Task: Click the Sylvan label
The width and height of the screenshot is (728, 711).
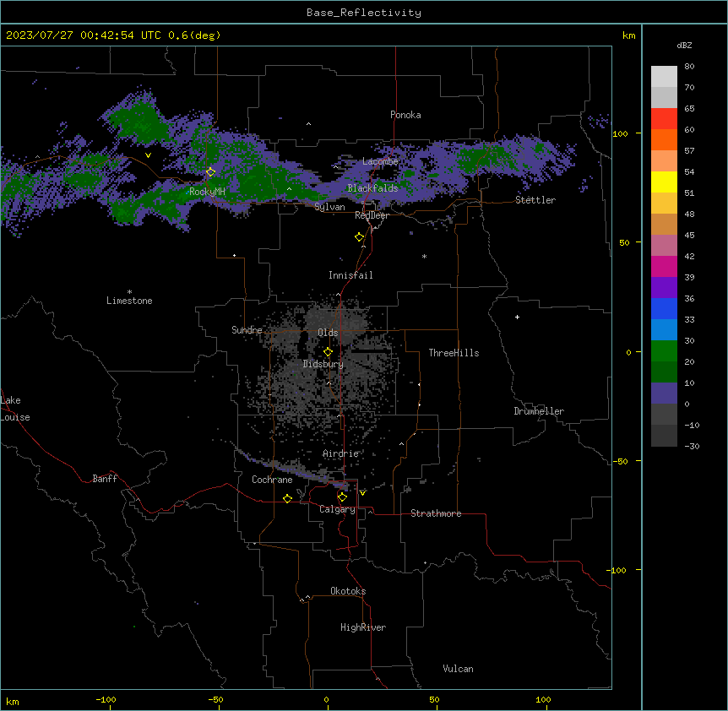Action: pos(329,207)
